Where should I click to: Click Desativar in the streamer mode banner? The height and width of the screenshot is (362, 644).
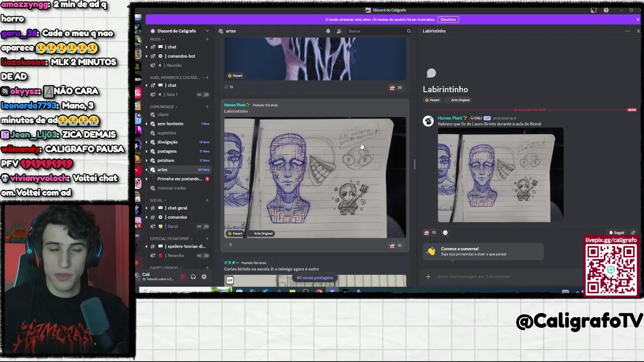pos(448,20)
